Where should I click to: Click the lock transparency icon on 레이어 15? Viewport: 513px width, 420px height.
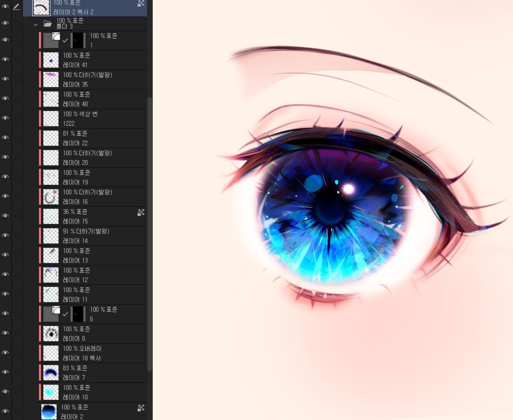(x=141, y=212)
